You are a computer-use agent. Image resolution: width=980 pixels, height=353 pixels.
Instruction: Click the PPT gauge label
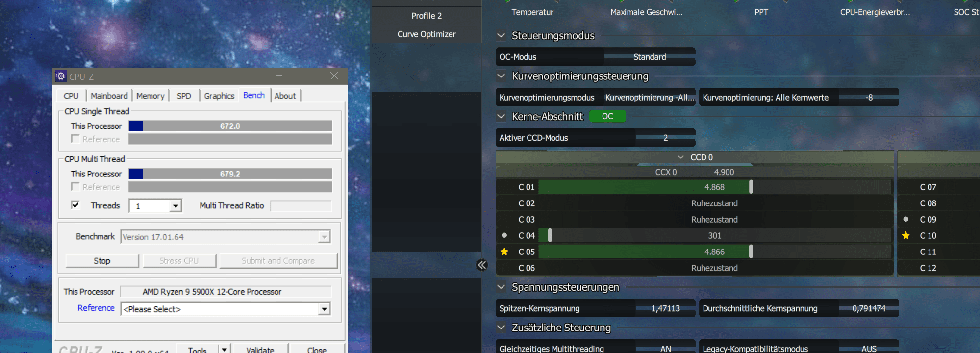click(761, 12)
